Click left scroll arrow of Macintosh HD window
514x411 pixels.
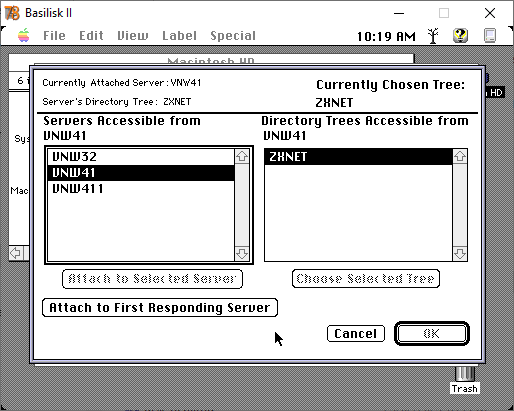pos(15,253)
